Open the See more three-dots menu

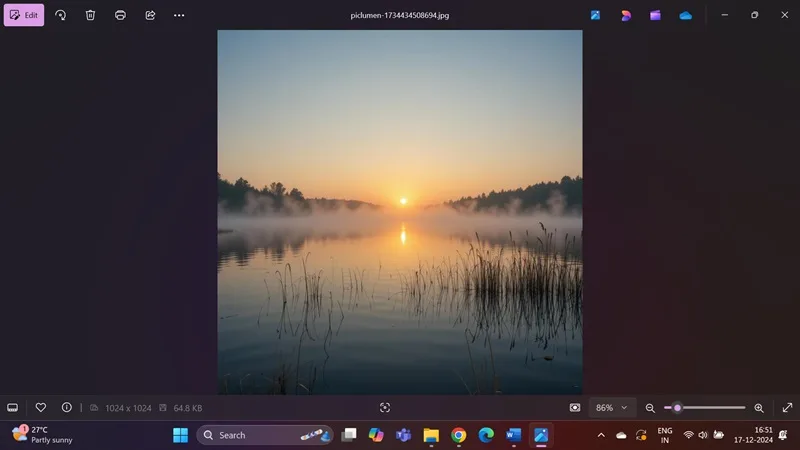179,15
